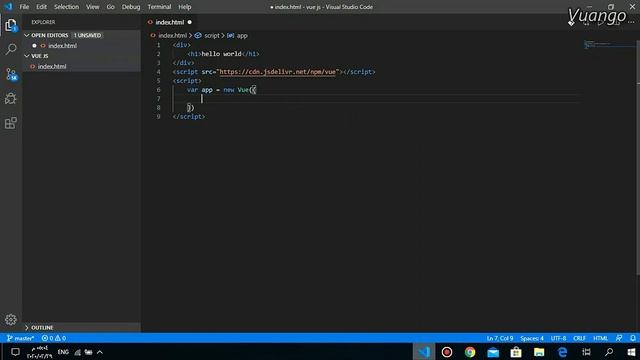The image size is (640, 360).
Task: Click the app breadcrumb item
Action: tap(242, 36)
